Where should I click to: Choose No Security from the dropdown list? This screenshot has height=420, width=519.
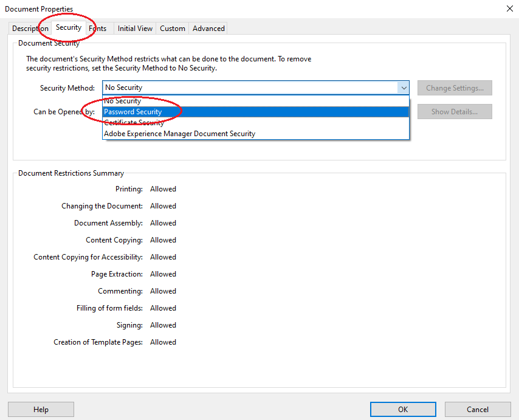click(x=123, y=101)
